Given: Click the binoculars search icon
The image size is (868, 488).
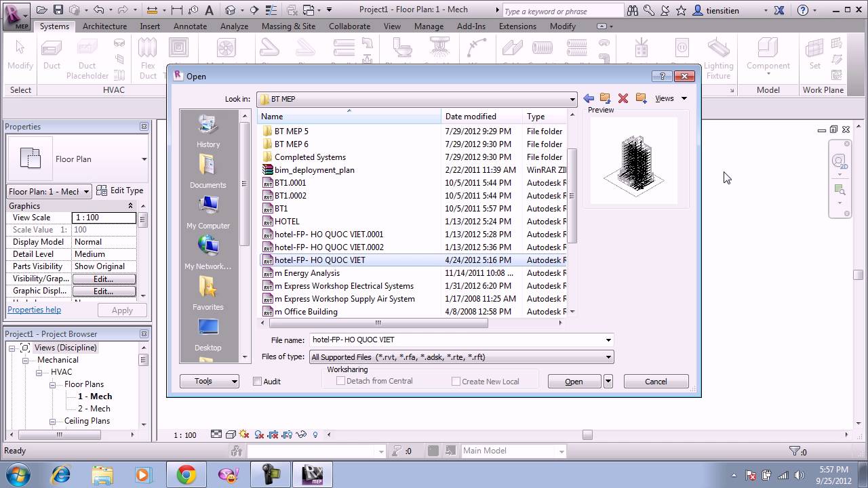Looking at the screenshot, I should [x=633, y=11].
